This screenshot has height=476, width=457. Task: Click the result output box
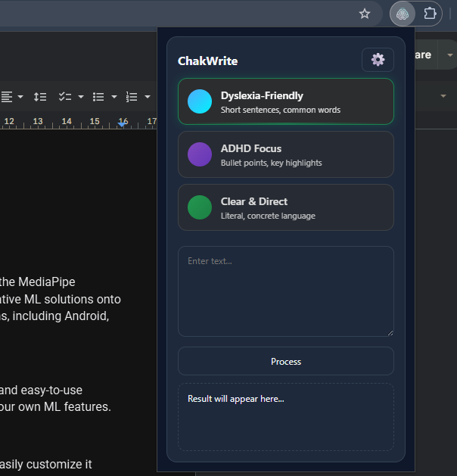click(x=286, y=417)
